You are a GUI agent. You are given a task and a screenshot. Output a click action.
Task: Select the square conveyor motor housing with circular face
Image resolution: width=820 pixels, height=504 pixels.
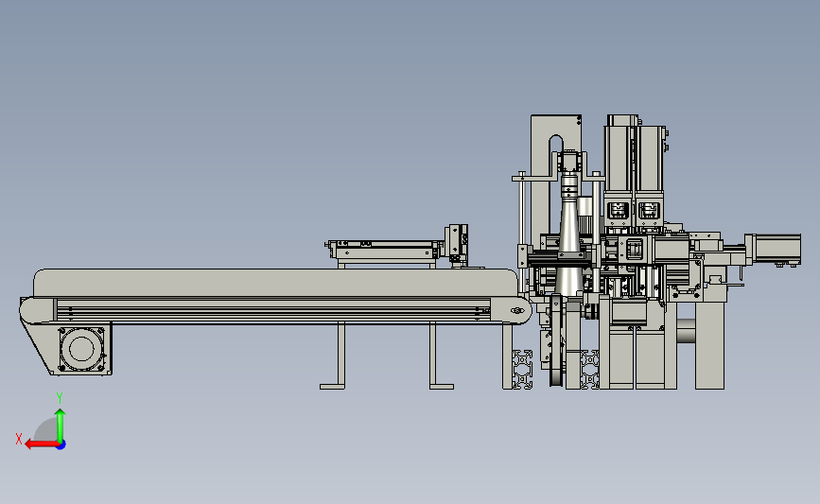coord(81,349)
